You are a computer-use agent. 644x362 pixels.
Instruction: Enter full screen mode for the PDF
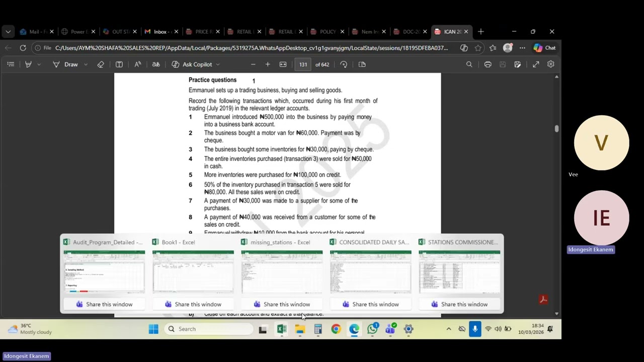click(536, 64)
